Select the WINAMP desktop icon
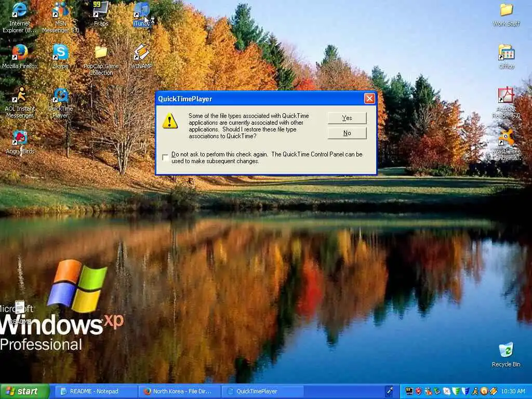This screenshot has height=399, width=532. 141,57
